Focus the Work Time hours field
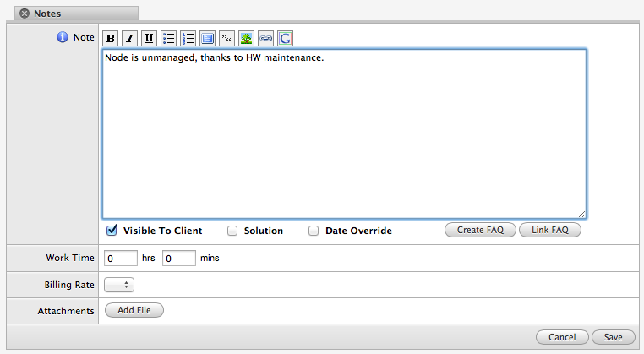 point(121,259)
